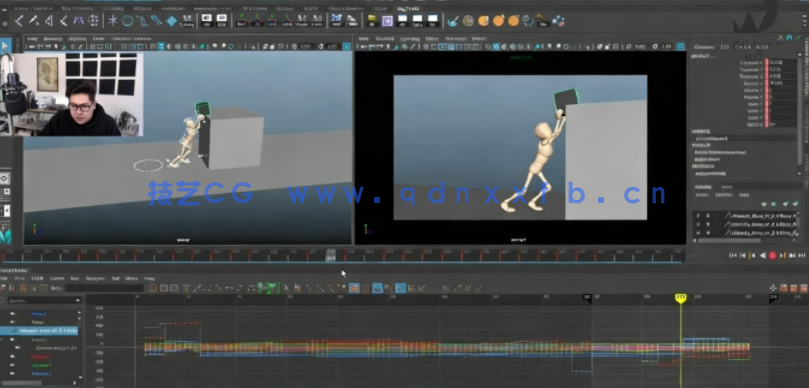Click the blue diamond shelf icon
This screenshot has width=809, height=388.
pyautogui.click(x=171, y=21)
